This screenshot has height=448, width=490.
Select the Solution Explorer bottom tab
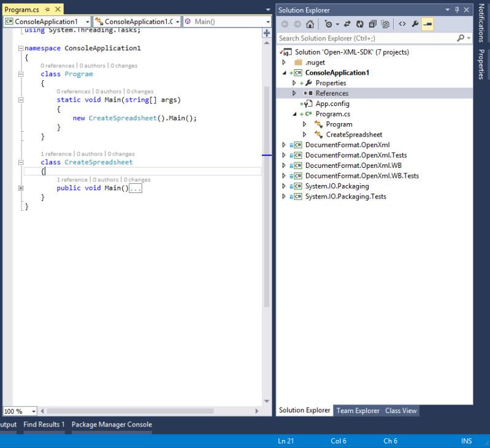304,410
